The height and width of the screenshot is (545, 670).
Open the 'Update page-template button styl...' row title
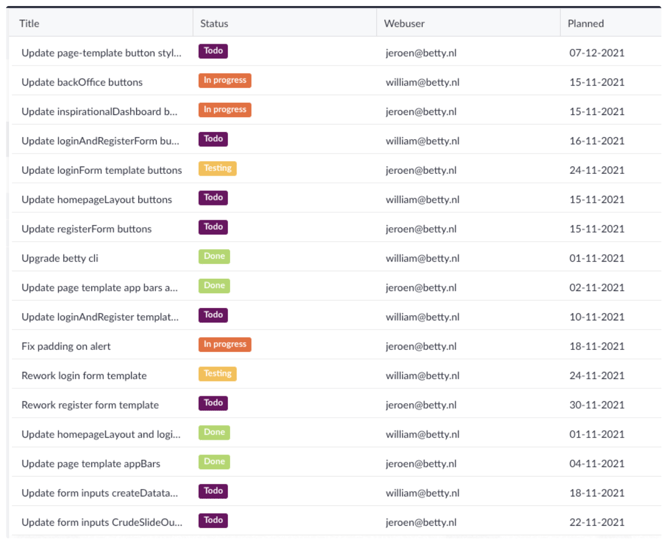click(101, 53)
